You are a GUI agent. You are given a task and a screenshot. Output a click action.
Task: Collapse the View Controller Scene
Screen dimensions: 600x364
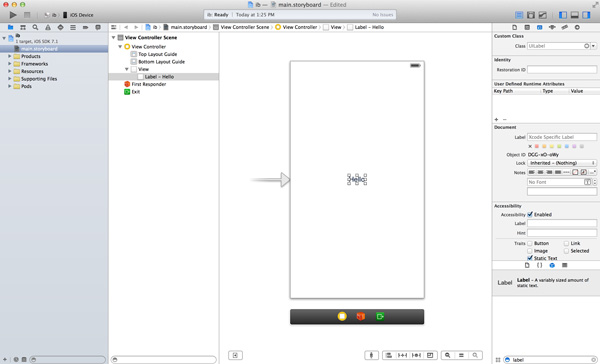pos(114,38)
